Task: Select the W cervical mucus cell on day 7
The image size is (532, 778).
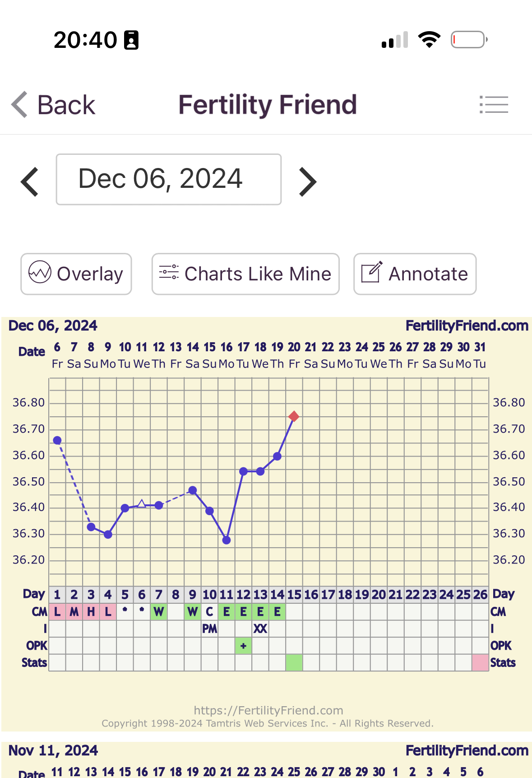Action: coord(159,612)
